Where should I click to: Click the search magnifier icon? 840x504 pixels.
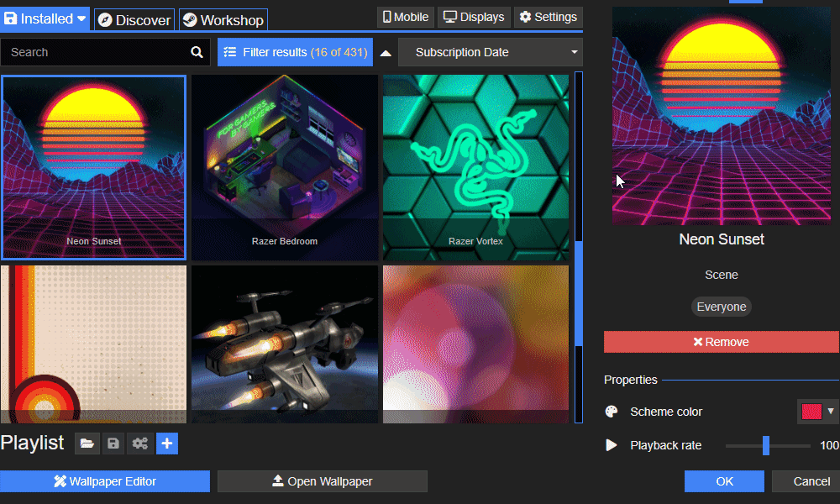(197, 52)
